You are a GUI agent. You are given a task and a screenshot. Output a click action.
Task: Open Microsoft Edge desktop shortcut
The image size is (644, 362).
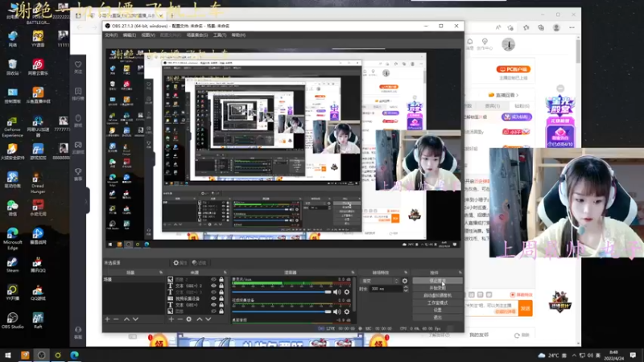pos(12,238)
